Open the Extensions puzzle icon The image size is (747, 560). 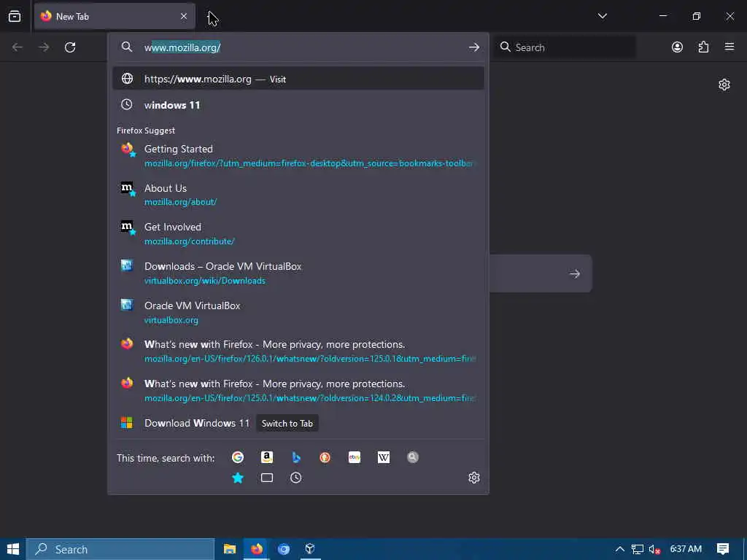point(703,47)
